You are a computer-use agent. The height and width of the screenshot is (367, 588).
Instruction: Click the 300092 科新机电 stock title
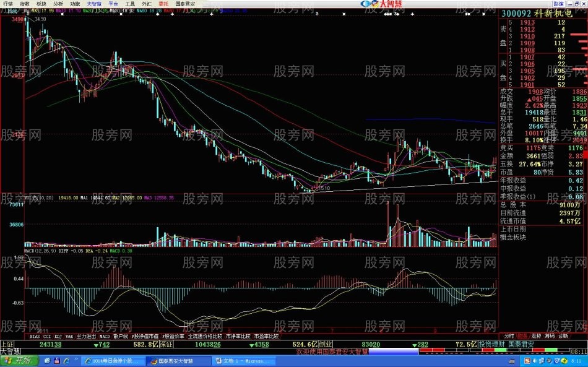[x=537, y=14]
